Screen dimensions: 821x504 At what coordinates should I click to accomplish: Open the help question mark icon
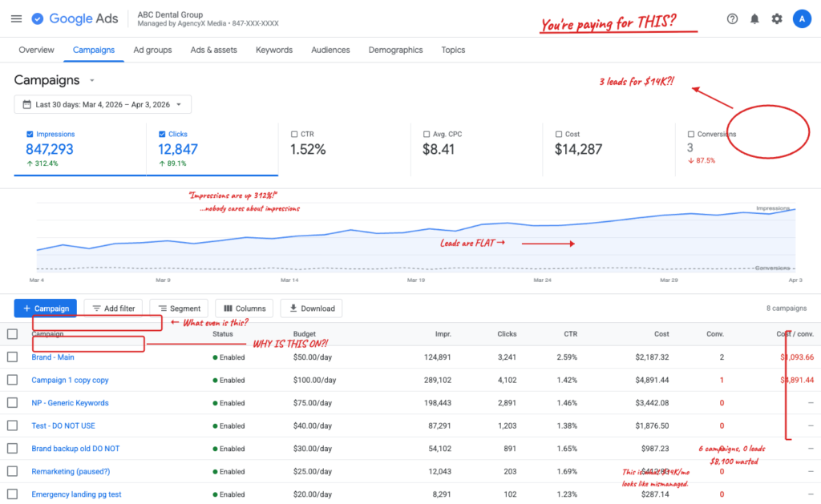732,18
